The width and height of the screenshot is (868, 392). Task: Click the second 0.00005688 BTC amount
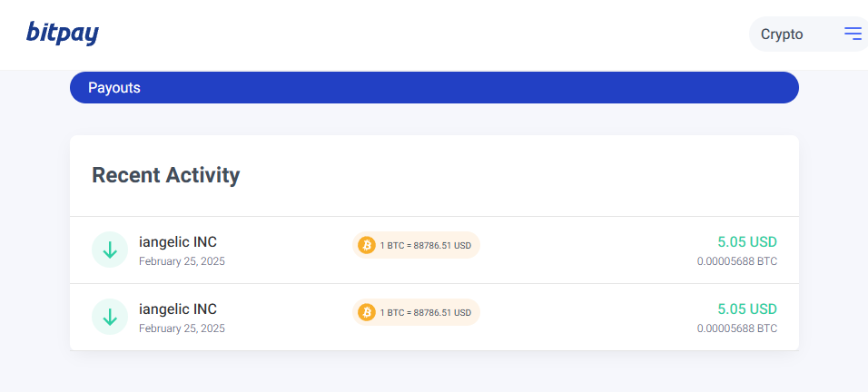pyautogui.click(x=736, y=328)
